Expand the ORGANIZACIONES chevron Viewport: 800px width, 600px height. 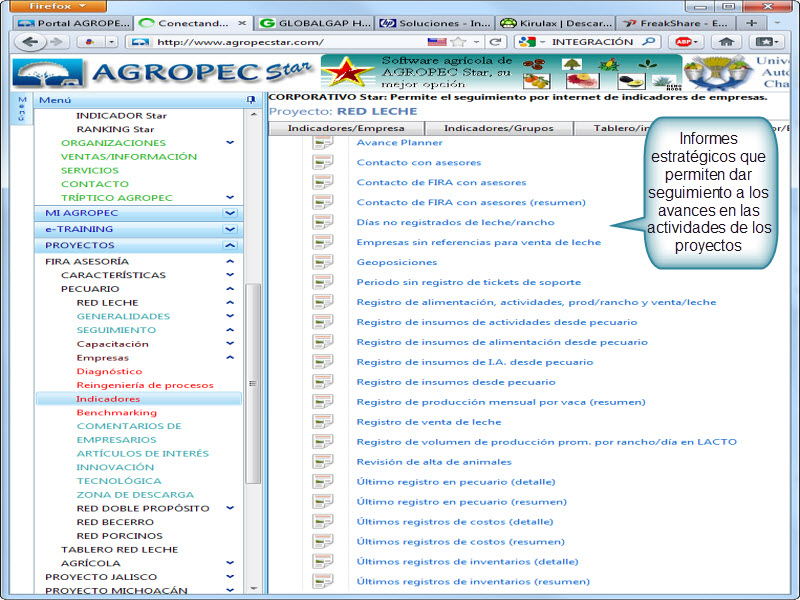pos(230,142)
